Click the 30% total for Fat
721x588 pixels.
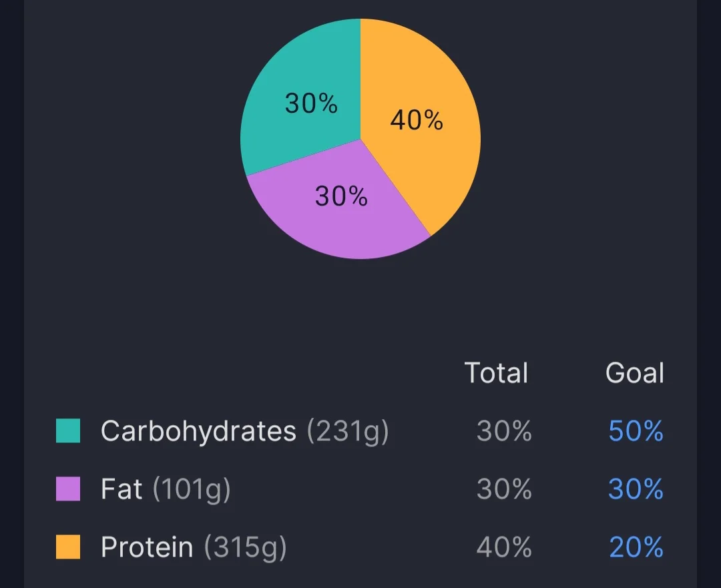pyautogui.click(x=504, y=489)
